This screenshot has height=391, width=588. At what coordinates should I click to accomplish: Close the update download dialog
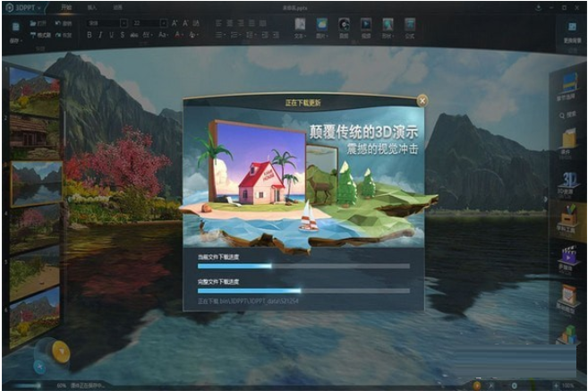(422, 100)
